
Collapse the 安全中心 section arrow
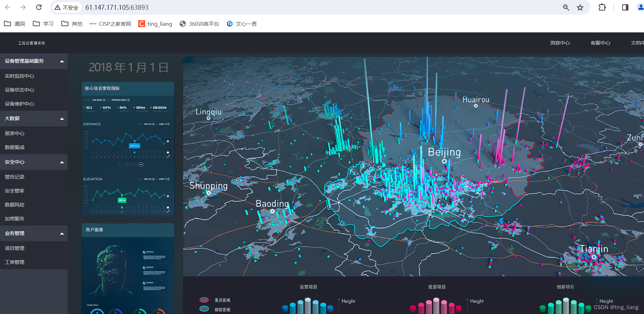tap(62, 162)
